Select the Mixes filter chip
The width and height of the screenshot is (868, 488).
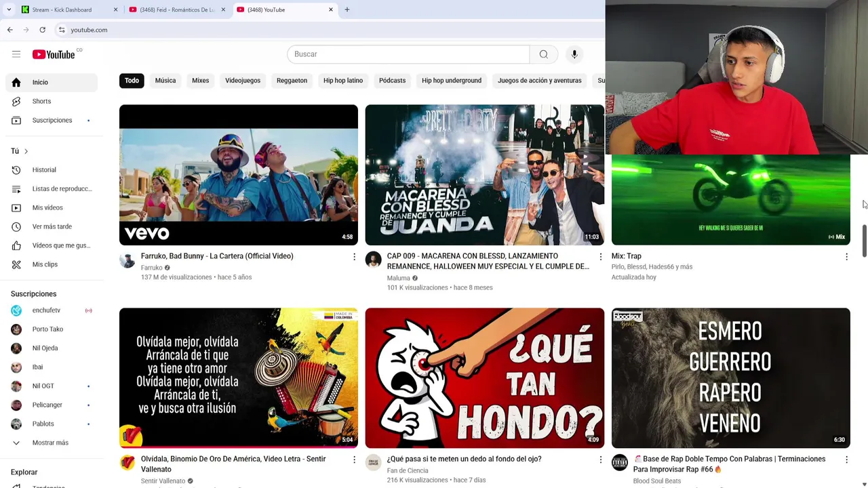[x=200, y=81]
